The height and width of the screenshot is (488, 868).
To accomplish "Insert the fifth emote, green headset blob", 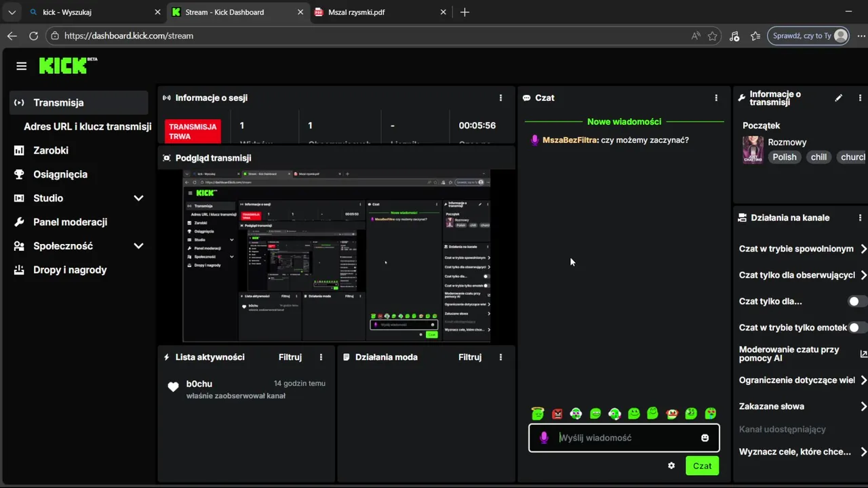I will (x=615, y=413).
